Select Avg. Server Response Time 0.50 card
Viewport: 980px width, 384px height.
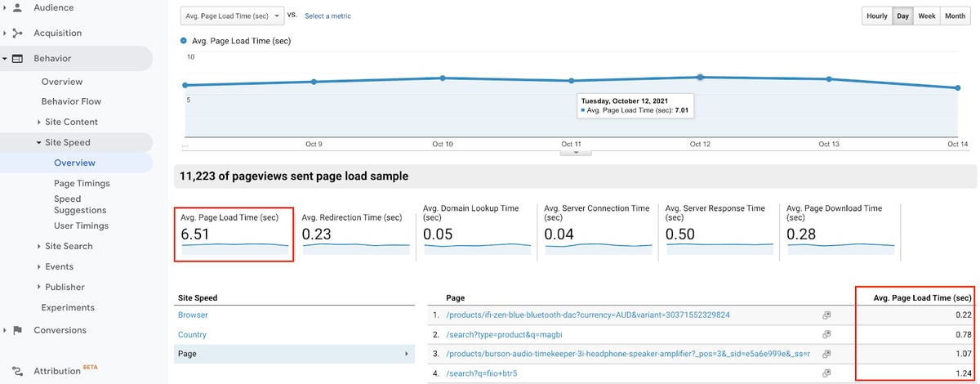[718, 233]
